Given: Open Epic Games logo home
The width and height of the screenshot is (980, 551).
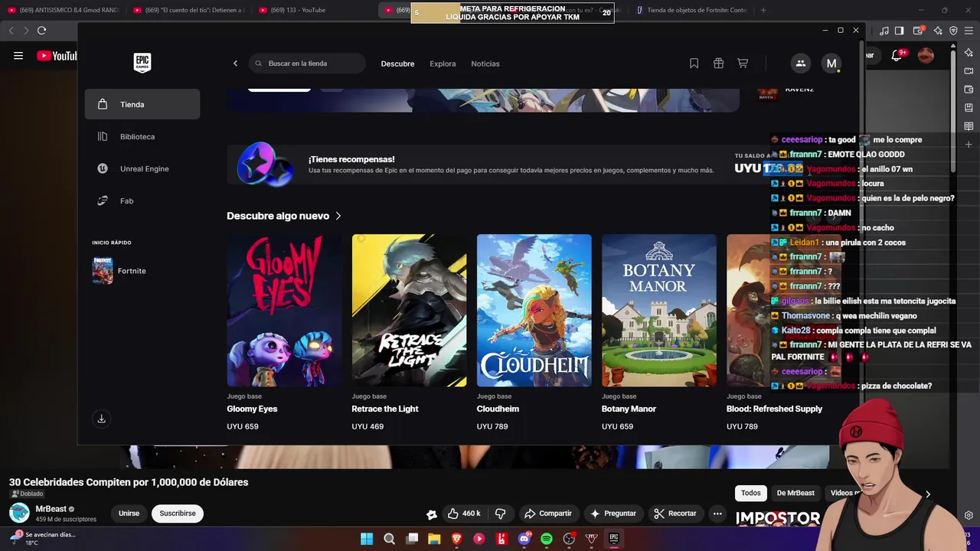Looking at the screenshot, I should coord(142,63).
